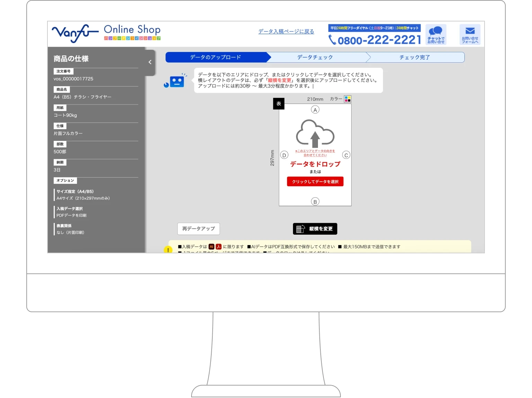Click the データをドロップ drop text
The height and width of the screenshot is (398, 532).
(x=315, y=164)
